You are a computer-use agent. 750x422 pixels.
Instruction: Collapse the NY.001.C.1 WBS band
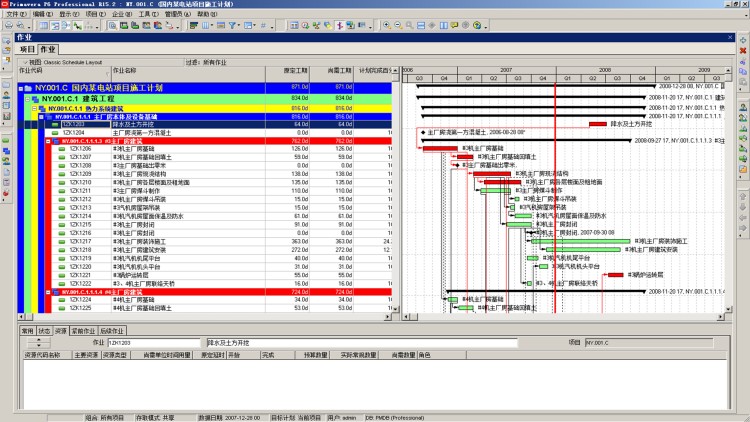28,99
